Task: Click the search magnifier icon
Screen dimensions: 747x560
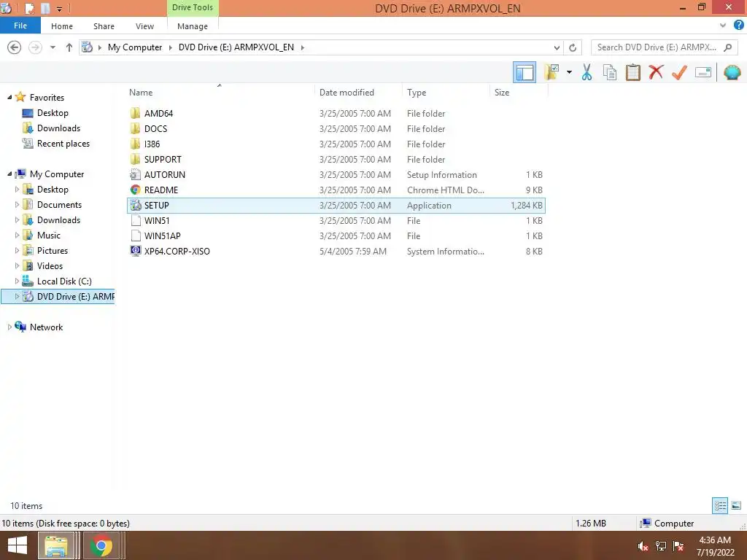Action: (727, 47)
